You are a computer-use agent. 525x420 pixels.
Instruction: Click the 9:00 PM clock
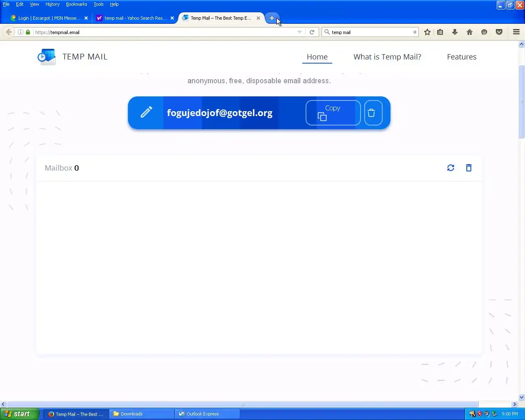pos(510,414)
